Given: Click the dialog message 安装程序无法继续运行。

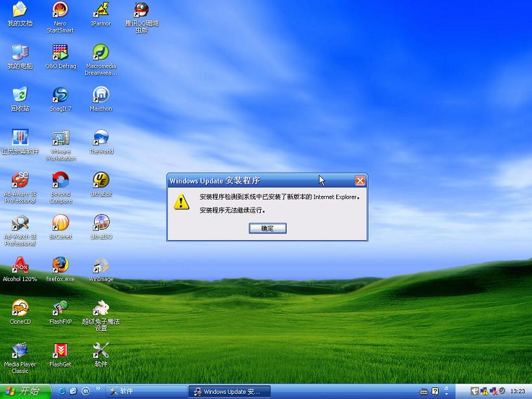Looking at the screenshot, I should [232, 210].
